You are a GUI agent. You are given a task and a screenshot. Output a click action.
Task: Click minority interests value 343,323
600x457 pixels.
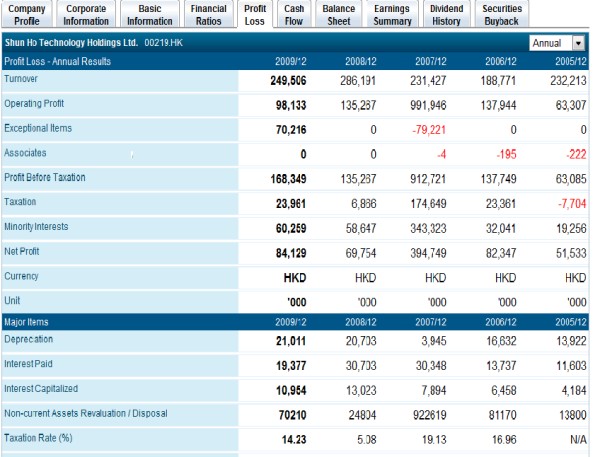(x=428, y=229)
